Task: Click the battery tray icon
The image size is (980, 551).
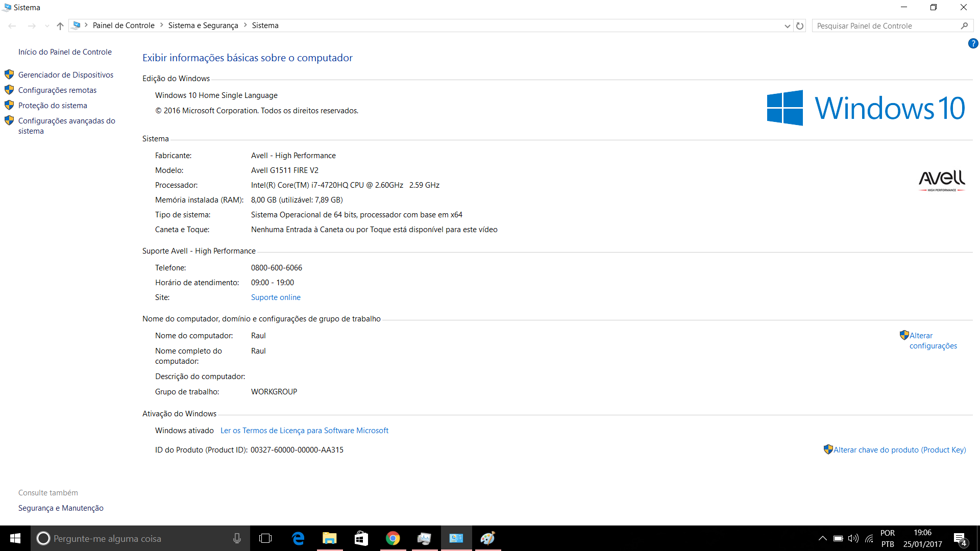Action: coord(838,538)
